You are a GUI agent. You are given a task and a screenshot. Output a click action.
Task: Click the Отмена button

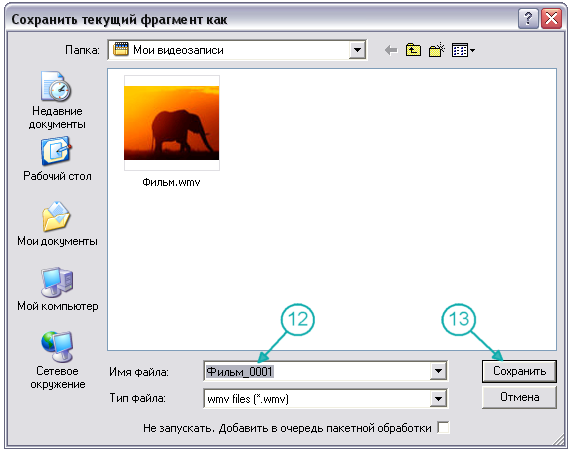[519, 397]
